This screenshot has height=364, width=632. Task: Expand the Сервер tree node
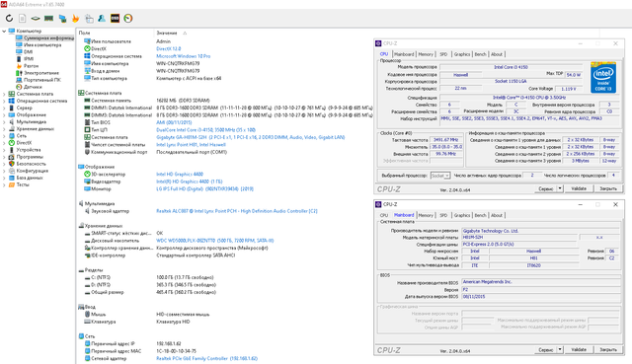4,108
